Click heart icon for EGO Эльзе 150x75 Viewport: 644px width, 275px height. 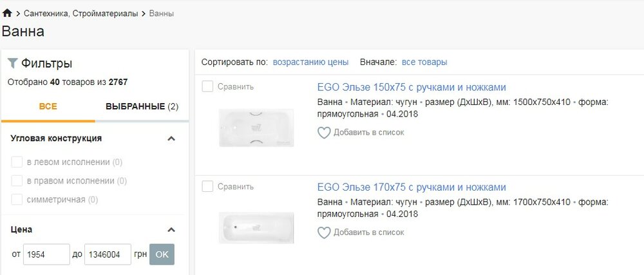(x=324, y=133)
